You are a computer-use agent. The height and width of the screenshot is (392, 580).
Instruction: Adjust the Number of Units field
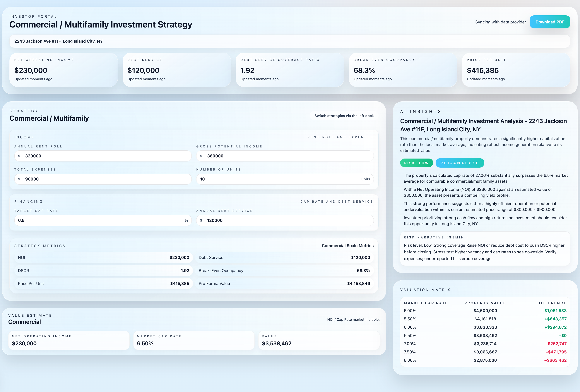(x=285, y=179)
